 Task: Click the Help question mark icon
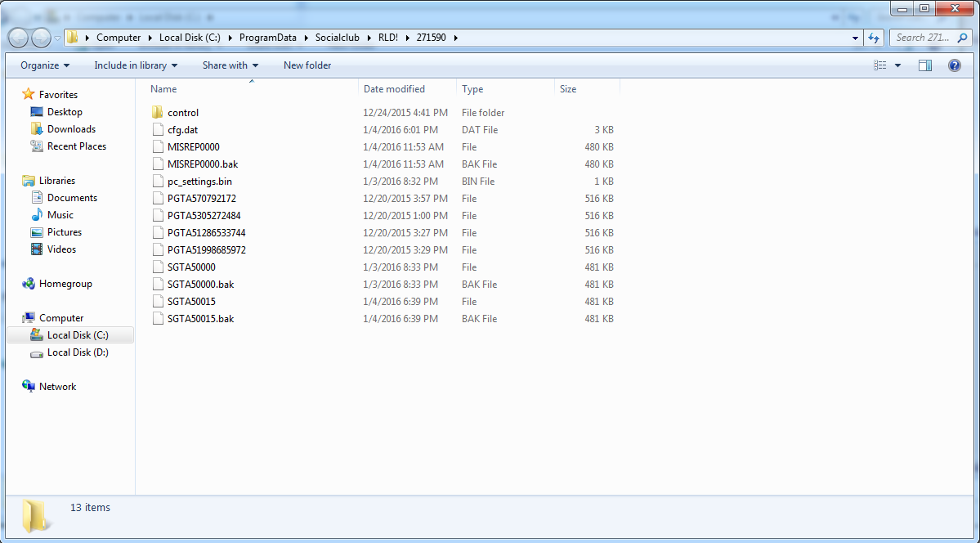point(955,65)
